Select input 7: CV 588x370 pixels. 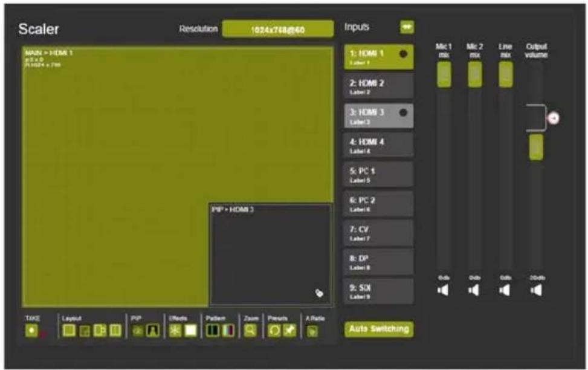click(x=379, y=233)
